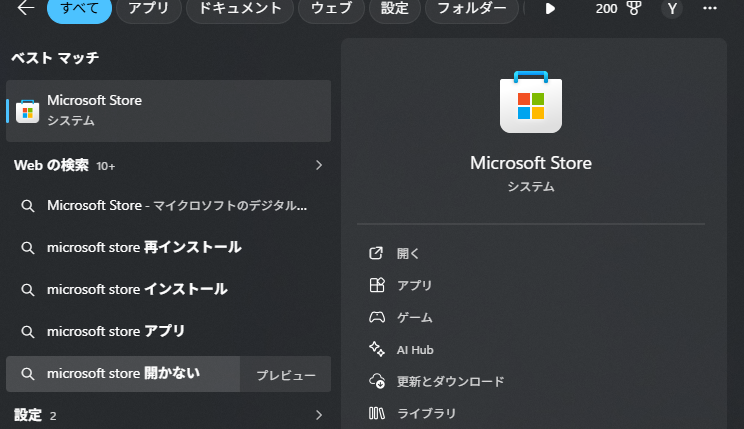This screenshot has width=744, height=429.
Task: Click the open external-link icon beside 開く
Action: click(x=376, y=253)
